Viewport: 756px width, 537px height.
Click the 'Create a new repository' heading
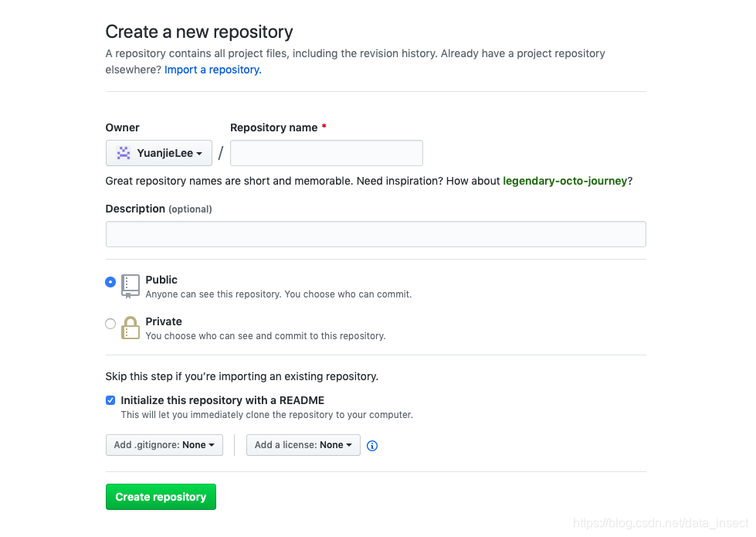click(x=199, y=32)
